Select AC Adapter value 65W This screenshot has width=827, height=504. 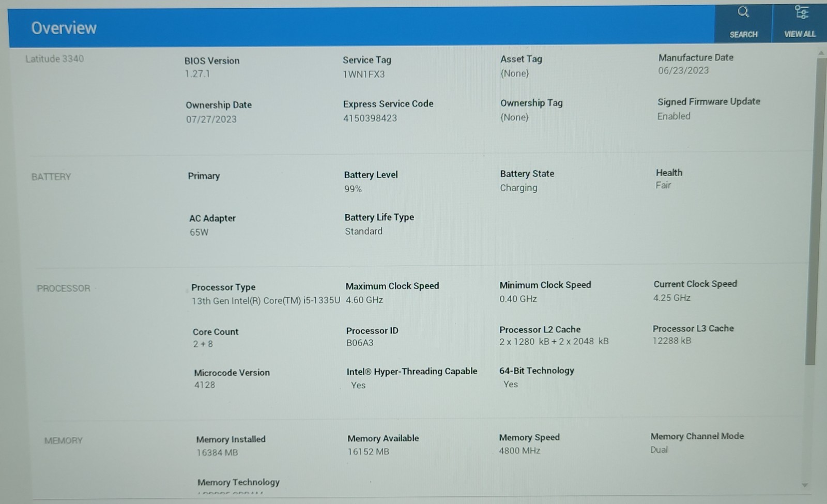coord(199,233)
